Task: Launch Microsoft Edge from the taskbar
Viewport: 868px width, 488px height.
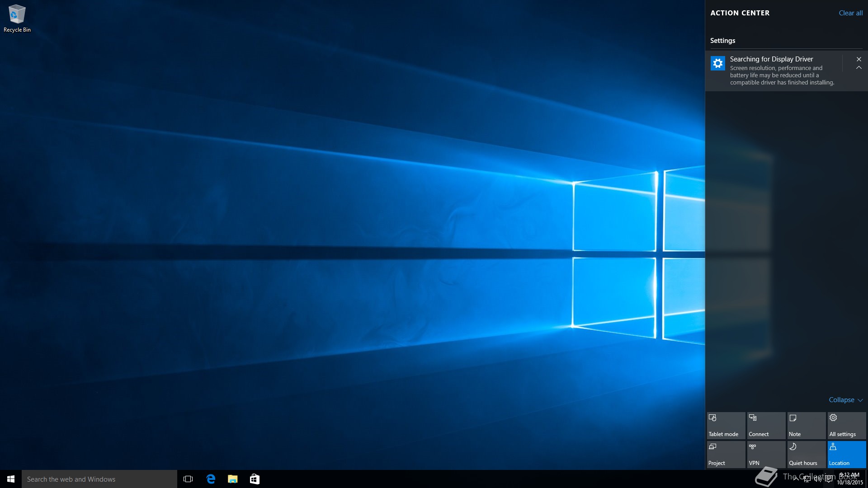Action: tap(211, 479)
